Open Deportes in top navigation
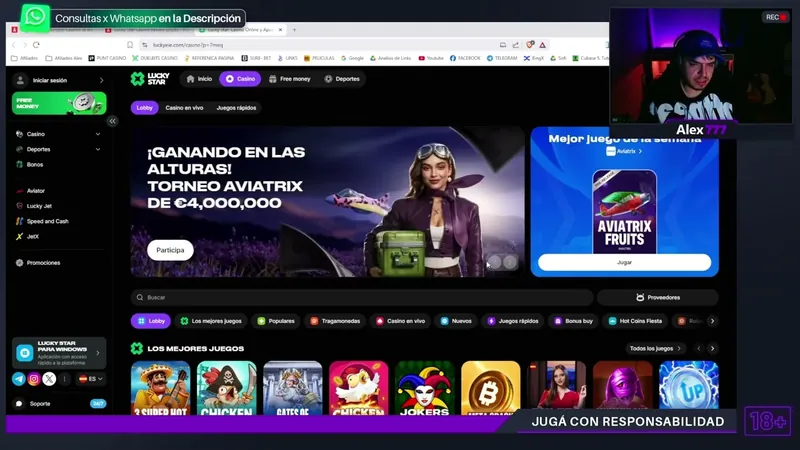This screenshot has height=450, width=800. 342,79
